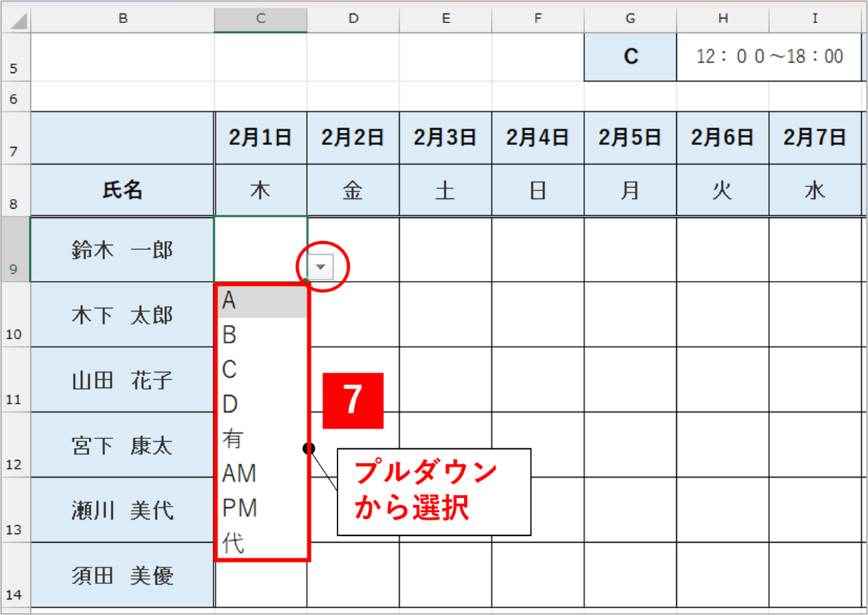Choose 代 from the dropdown list
The height and width of the screenshot is (615, 868).
coord(262,543)
